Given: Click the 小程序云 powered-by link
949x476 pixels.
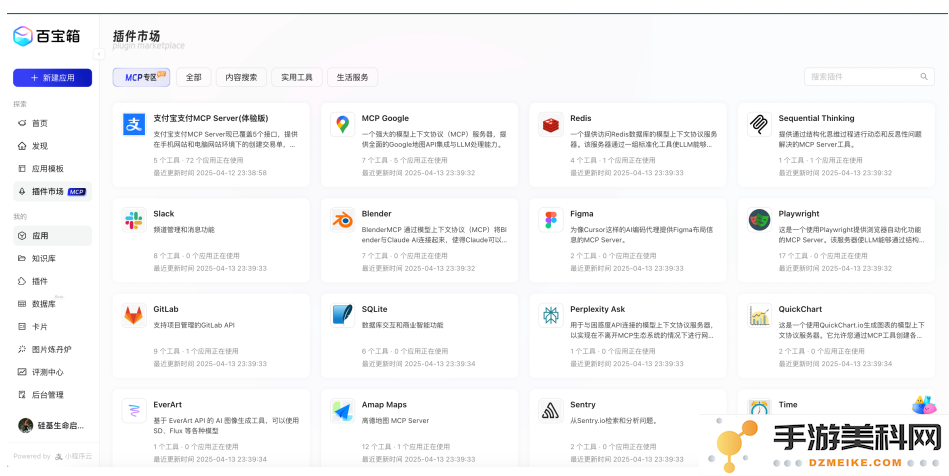Looking at the screenshot, I should [74, 457].
